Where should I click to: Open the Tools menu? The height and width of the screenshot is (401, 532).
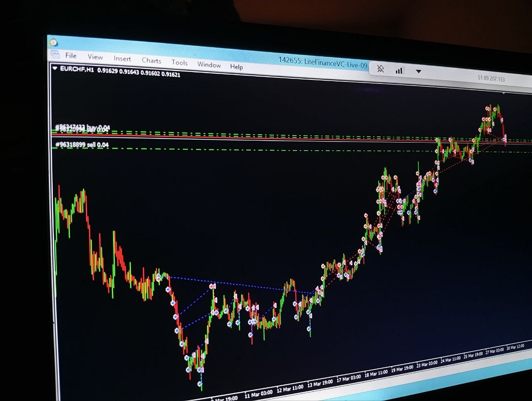[x=180, y=62]
